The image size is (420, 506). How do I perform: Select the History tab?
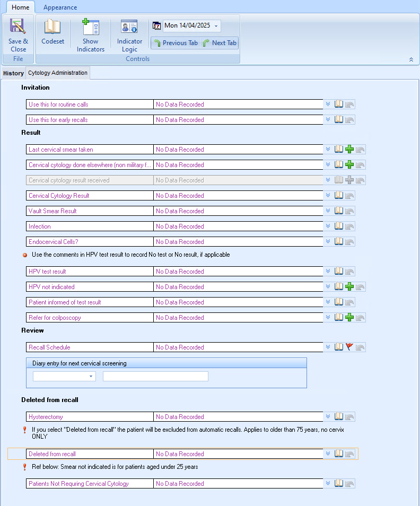tap(14, 73)
